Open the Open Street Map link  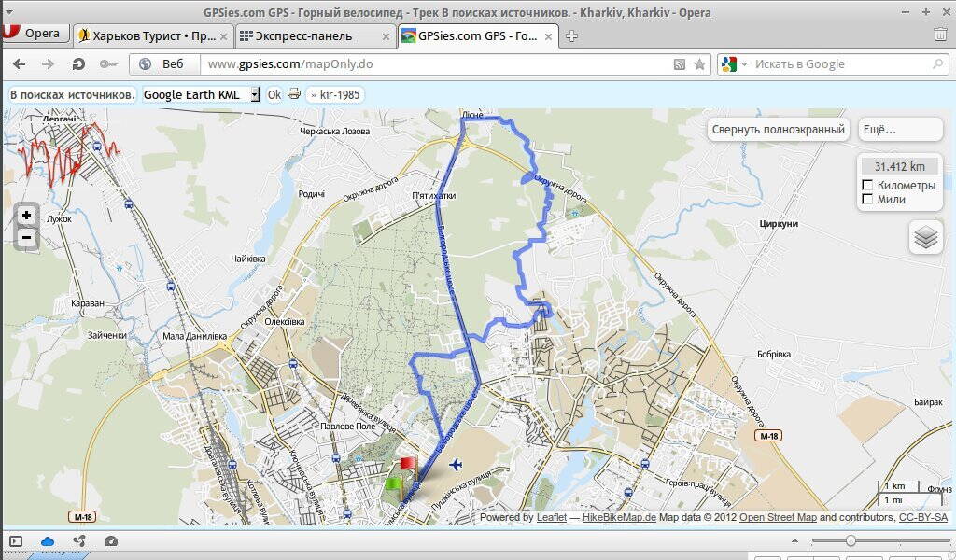778,517
